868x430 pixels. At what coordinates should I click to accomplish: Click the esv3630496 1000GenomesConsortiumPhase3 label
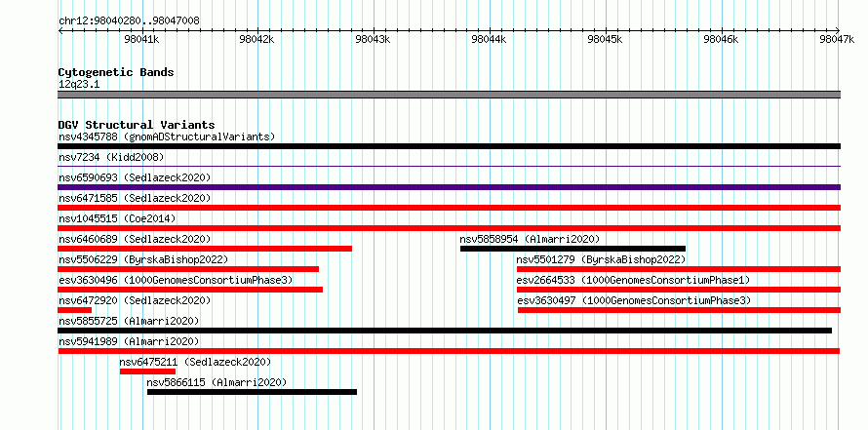tap(176, 280)
